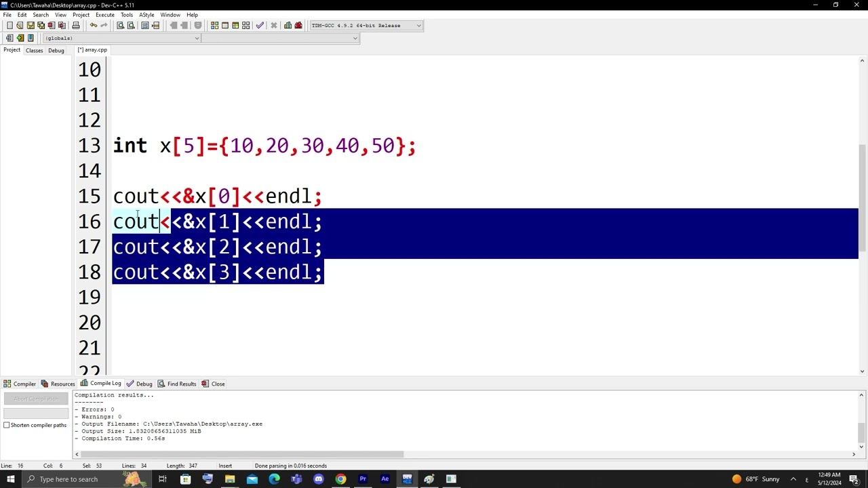Open the View menu
868x488 pixels.
[60, 14]
